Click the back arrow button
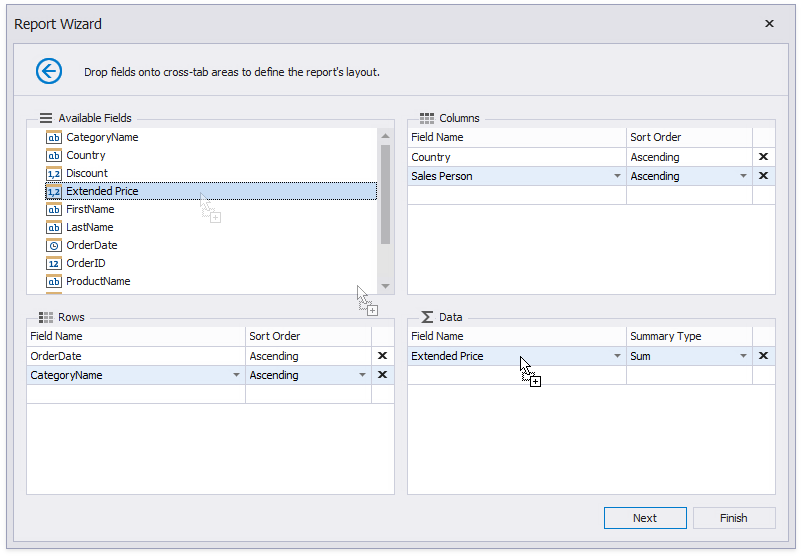This screenshot has height=557, width=802. pos(49,71)
